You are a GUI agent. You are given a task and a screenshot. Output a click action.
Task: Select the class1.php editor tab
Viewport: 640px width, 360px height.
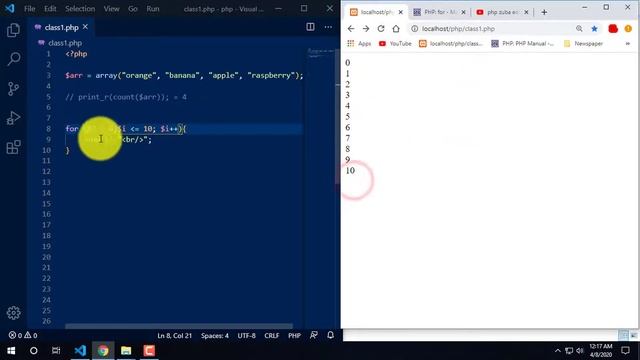[60, 27]
